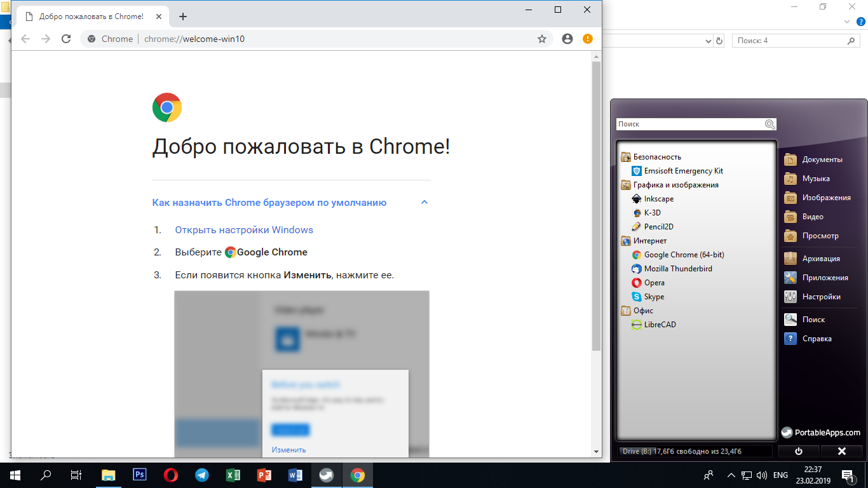Click the PortableApps.com logo link
The image size is (868, 488).
pos(821,433)
